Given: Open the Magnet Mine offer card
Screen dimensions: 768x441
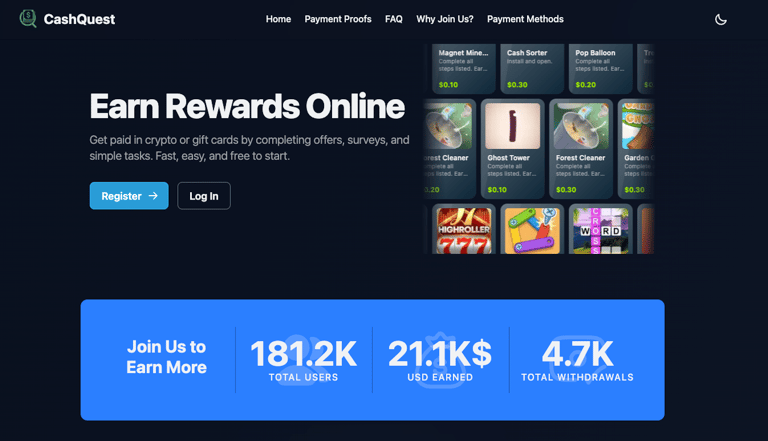Looking at the screenshot, I should (464, 69).
